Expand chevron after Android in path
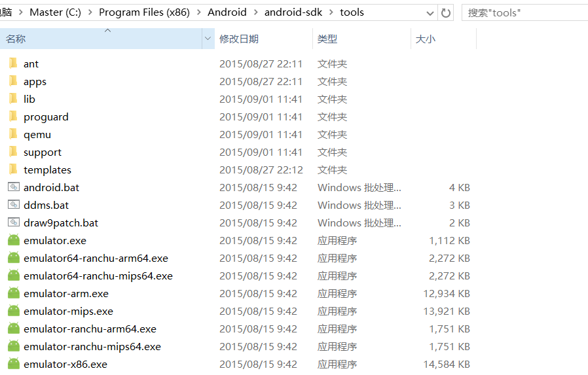Screen dimensions: 588x375 [256, 12]
